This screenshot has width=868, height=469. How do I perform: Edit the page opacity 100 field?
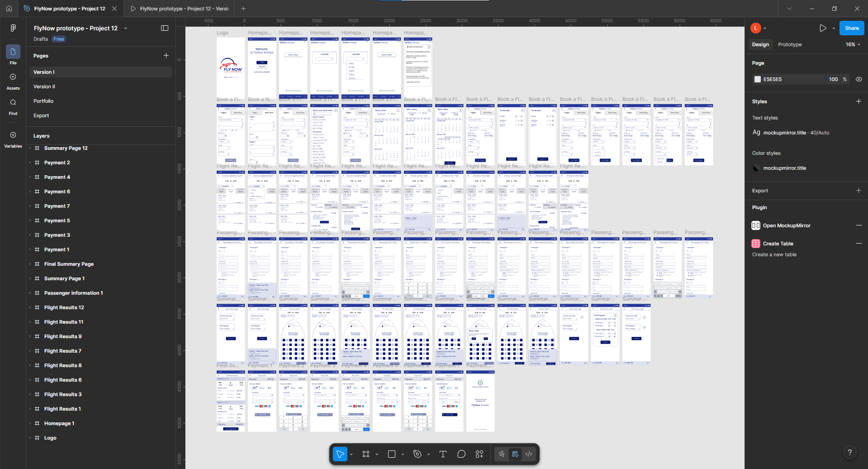(x=833, y=79)
